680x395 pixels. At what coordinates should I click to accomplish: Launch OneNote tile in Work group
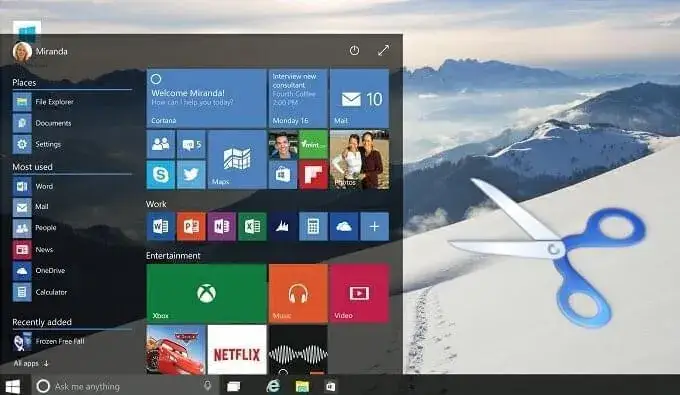(222, 226)
